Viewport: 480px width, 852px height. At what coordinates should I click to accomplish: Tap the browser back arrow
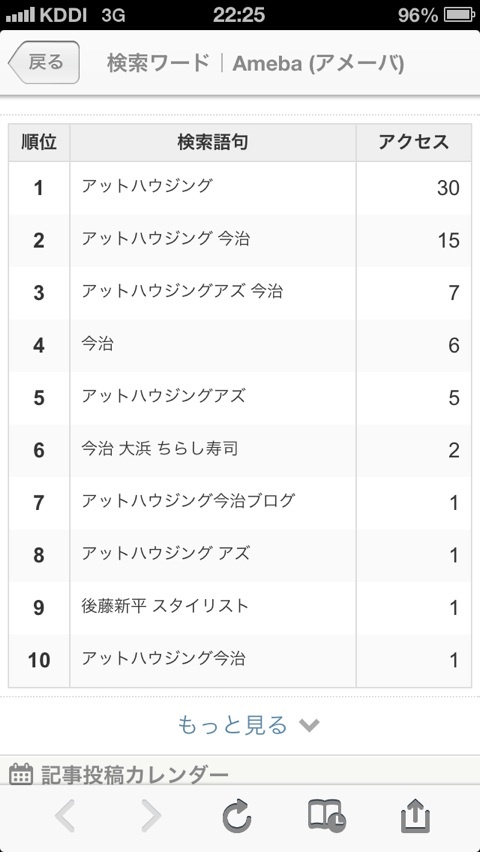coord(65,816)
